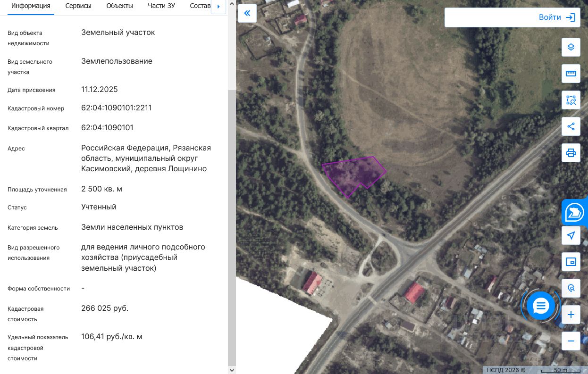Open the map layers icon
The width and height of the screenshot is (588, 374).
[571, 47]
